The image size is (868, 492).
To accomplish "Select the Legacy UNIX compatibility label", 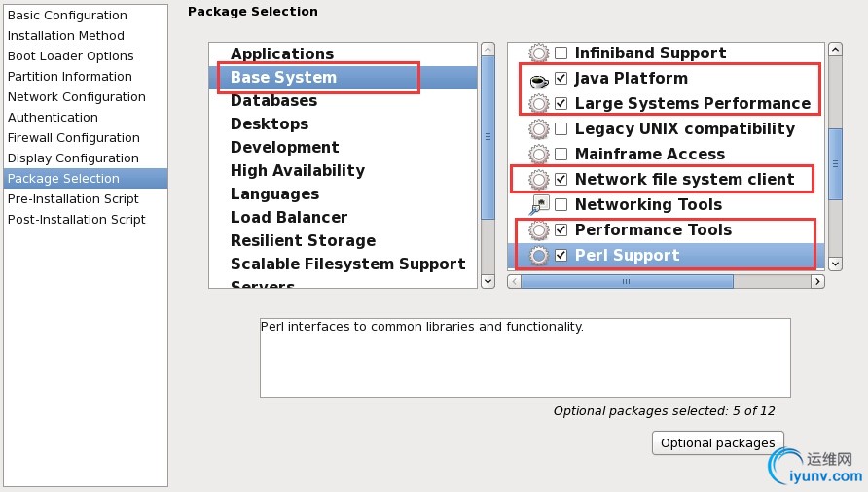I will click(685, 129).
